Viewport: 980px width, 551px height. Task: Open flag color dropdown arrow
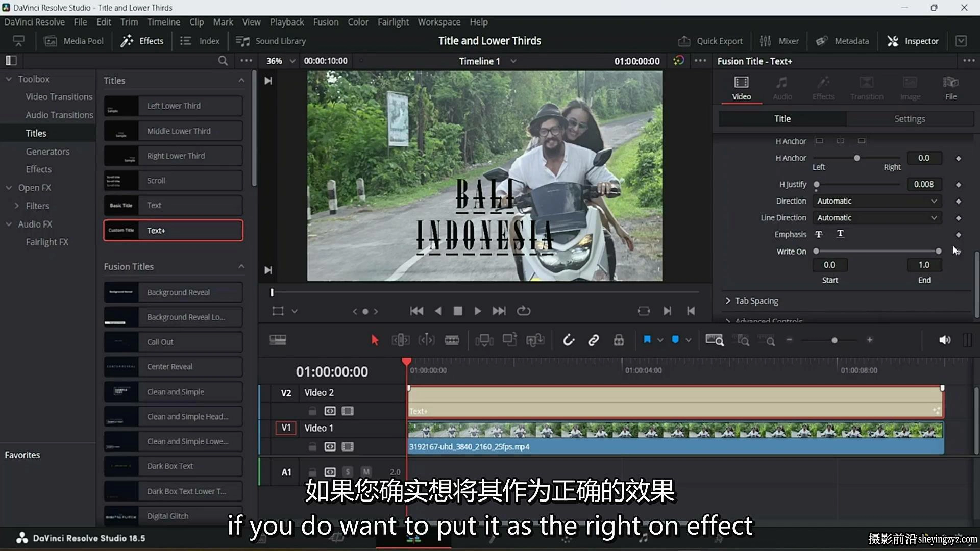(x=660, y=340)
